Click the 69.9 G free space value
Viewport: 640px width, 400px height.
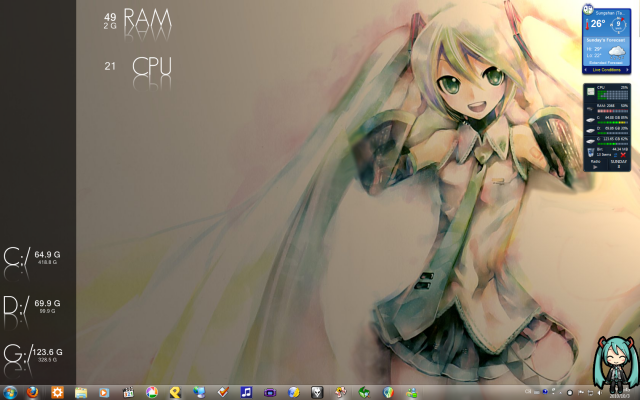click(x=47, y=303)
